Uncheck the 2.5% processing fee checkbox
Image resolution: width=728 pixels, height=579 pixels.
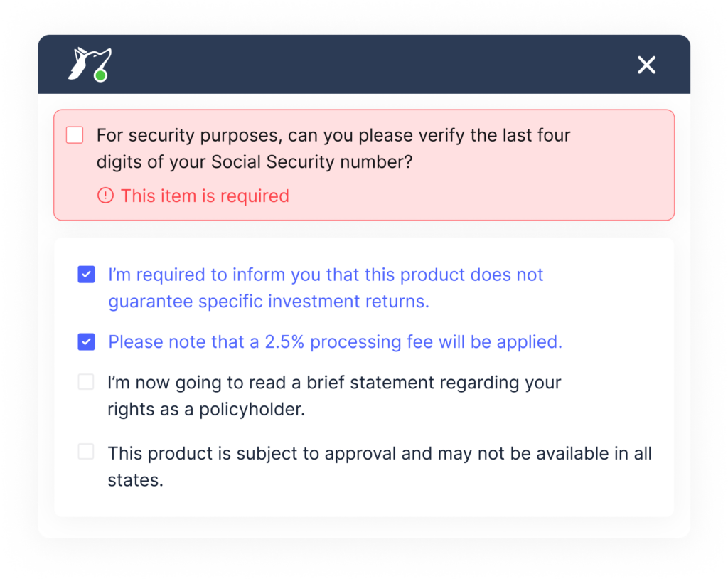point(86,341)
